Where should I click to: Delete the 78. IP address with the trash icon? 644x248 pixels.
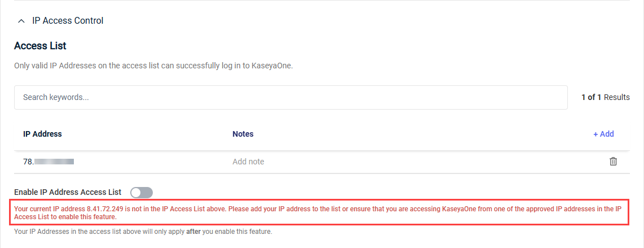pyautogui.click(x=613, y=162)
